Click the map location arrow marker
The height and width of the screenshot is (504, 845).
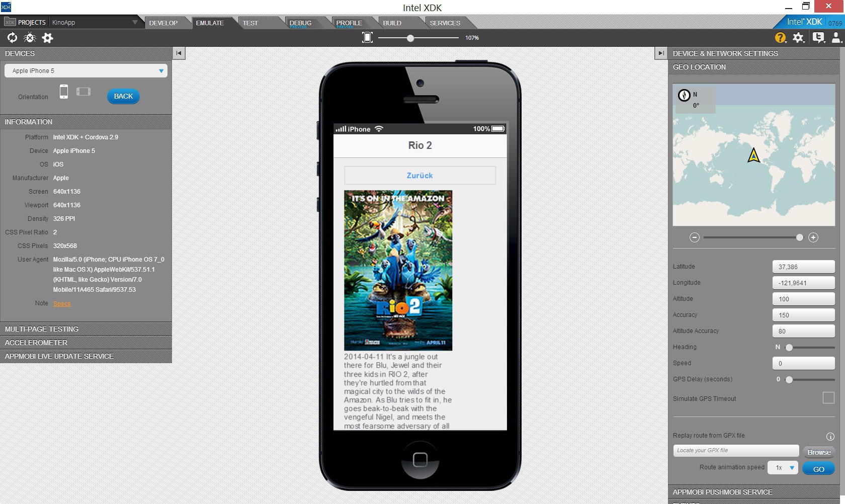753,155
